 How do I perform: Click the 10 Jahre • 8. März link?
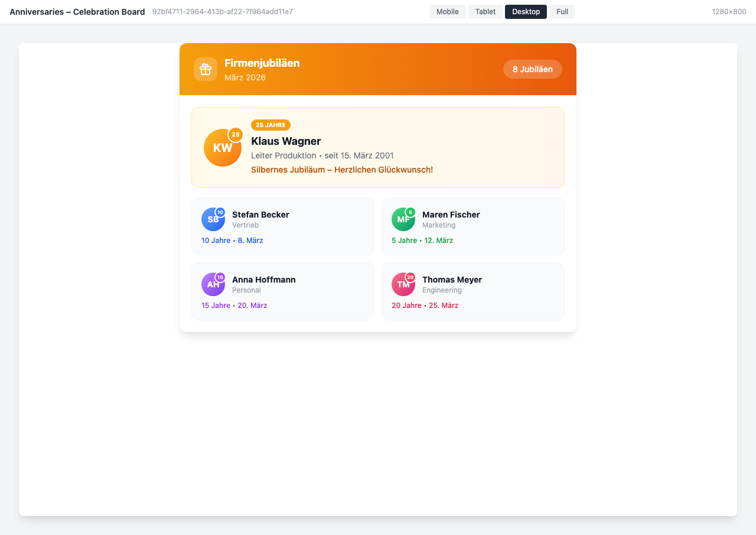(x=232, y=241)
